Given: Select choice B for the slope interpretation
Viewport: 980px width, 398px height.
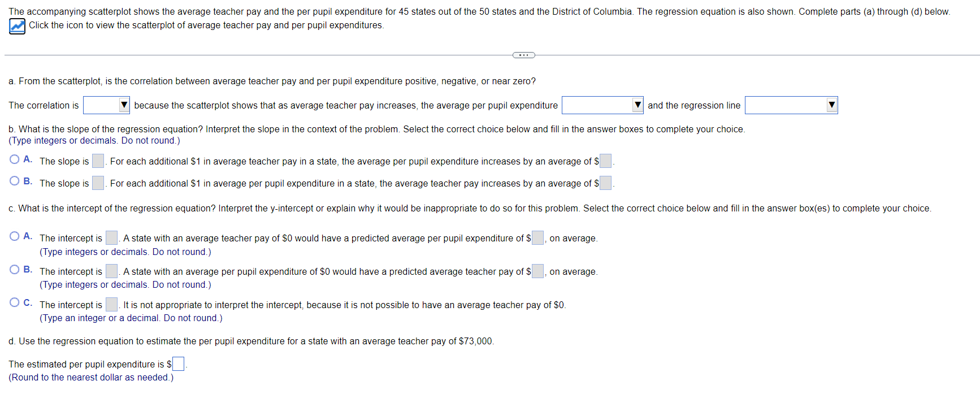Looking at the screenshot, I should 14,181.
